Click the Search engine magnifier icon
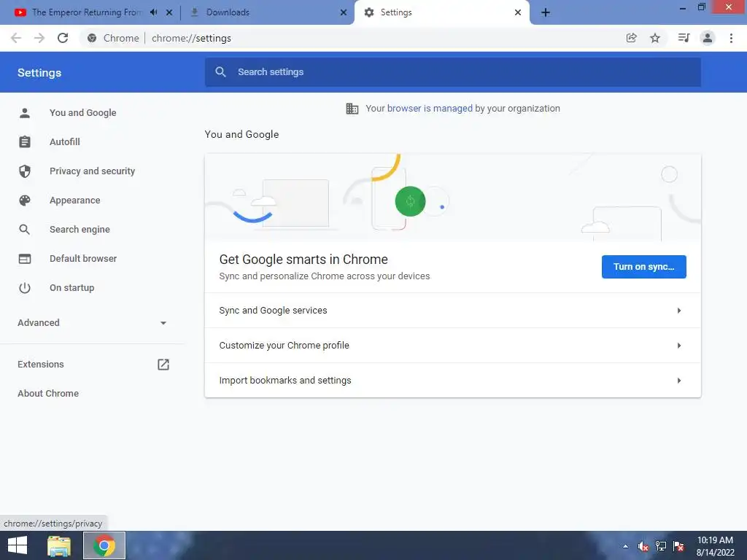The width and height of the screenshot is (747, 560). pyautogui.click(x=25, y=230)
